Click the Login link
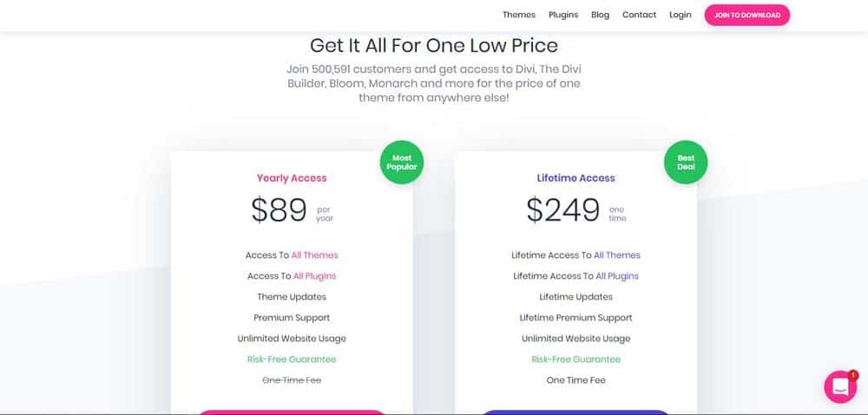 tap(680, 15)
